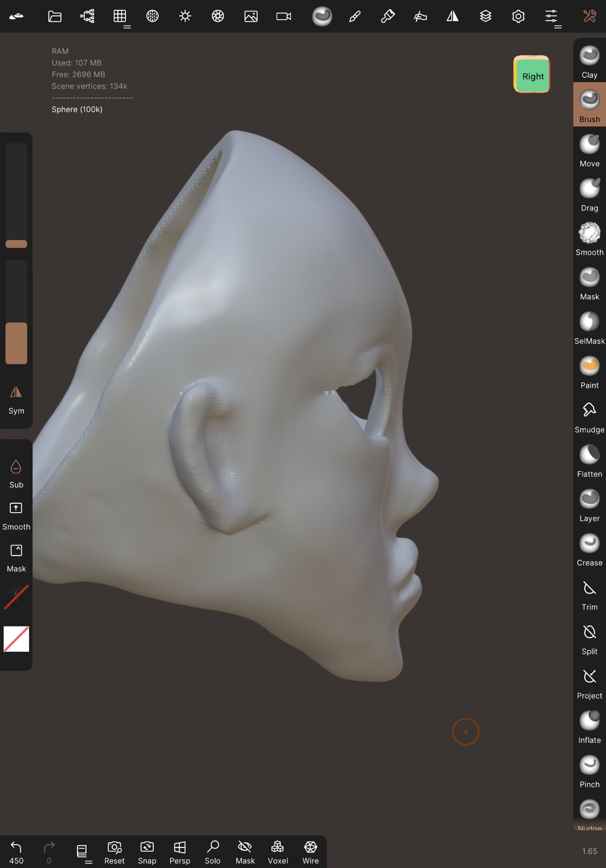Undo the last action (450)

(16, 852)
